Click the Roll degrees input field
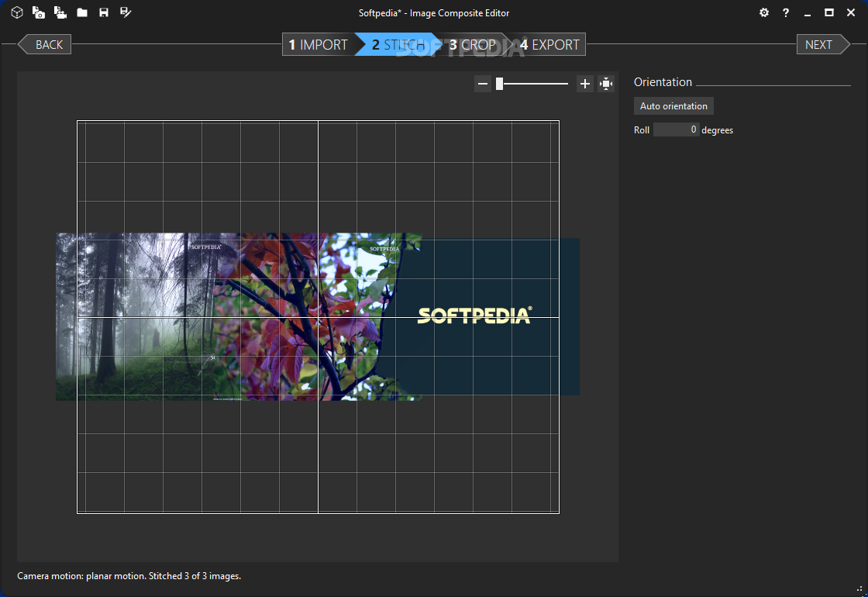 677,129
